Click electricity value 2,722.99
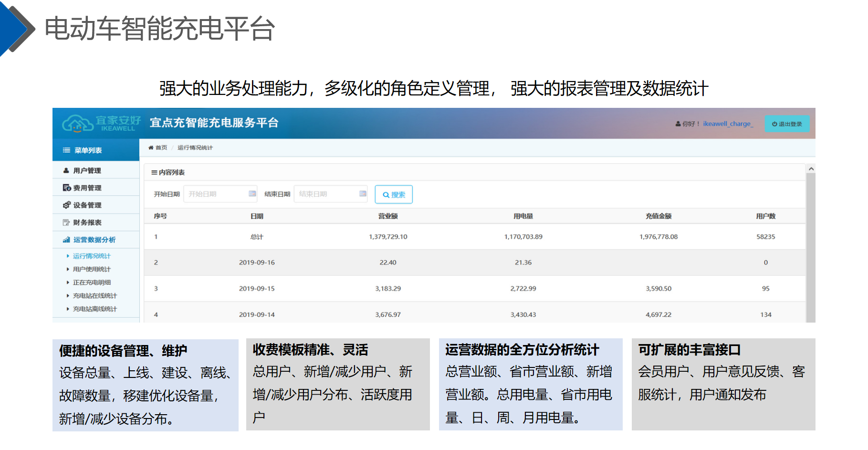The height and width of the screenshot is (450, 868). [x=523, y=289]
